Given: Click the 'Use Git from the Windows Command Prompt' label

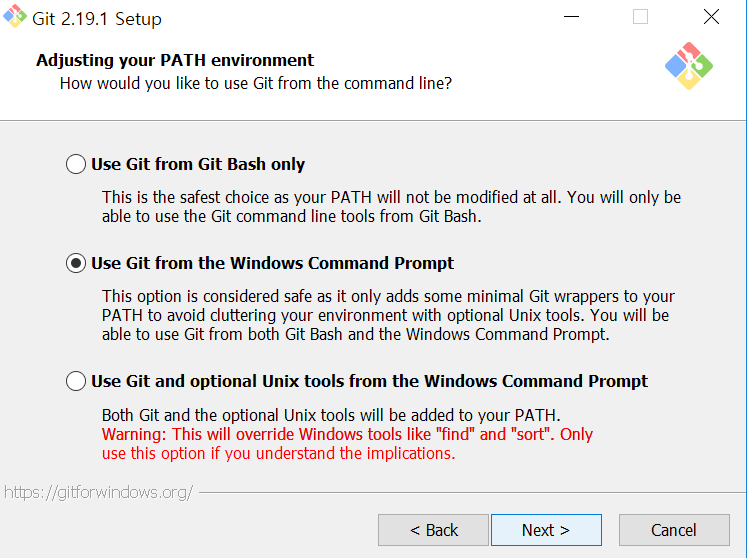Looking at the screenshot, I should [x=273, y=263].
